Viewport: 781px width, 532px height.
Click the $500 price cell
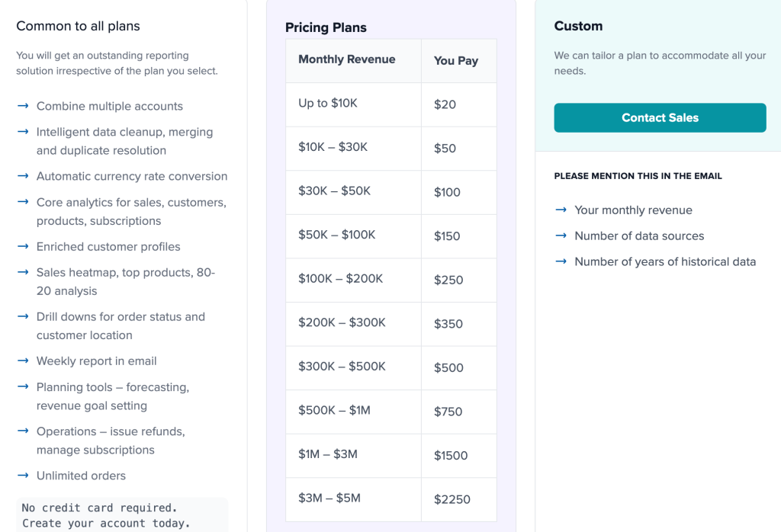(448, 368)
